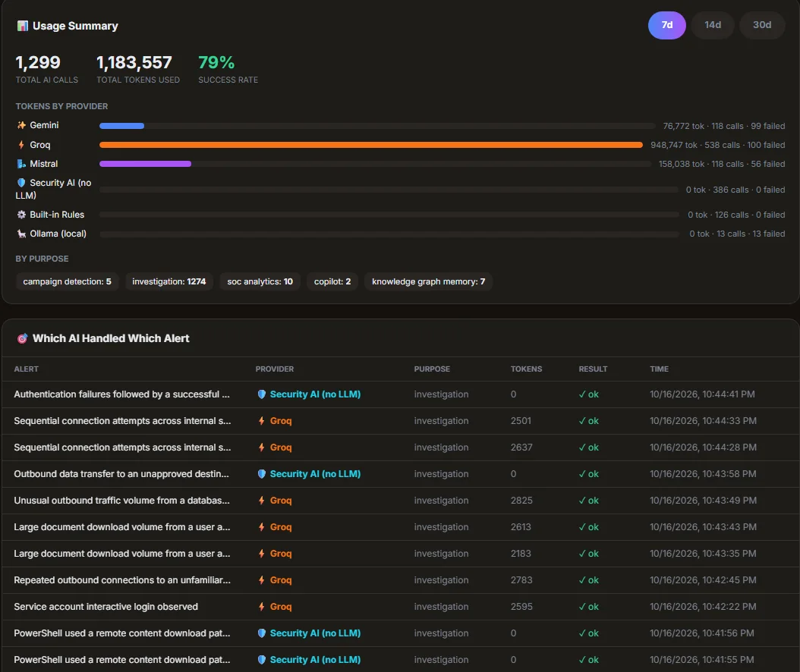Click Groq bolt icon in 10:43:43 PM row
This screenshot has height=672, width=800.
click(x=261, y=526)
